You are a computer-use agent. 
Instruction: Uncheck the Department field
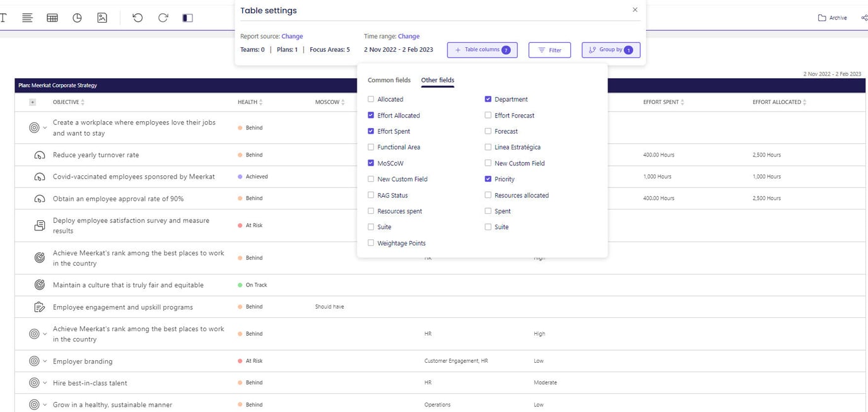click(x=488, y=99)
